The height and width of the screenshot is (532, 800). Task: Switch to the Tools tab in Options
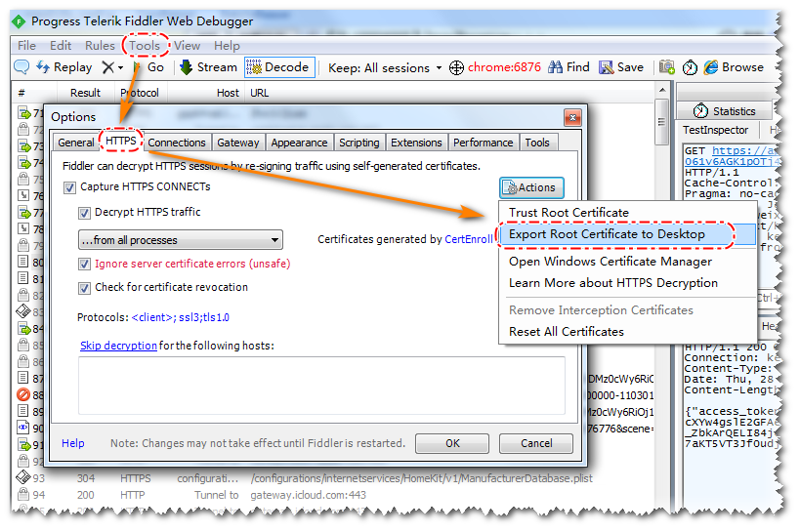537,143
